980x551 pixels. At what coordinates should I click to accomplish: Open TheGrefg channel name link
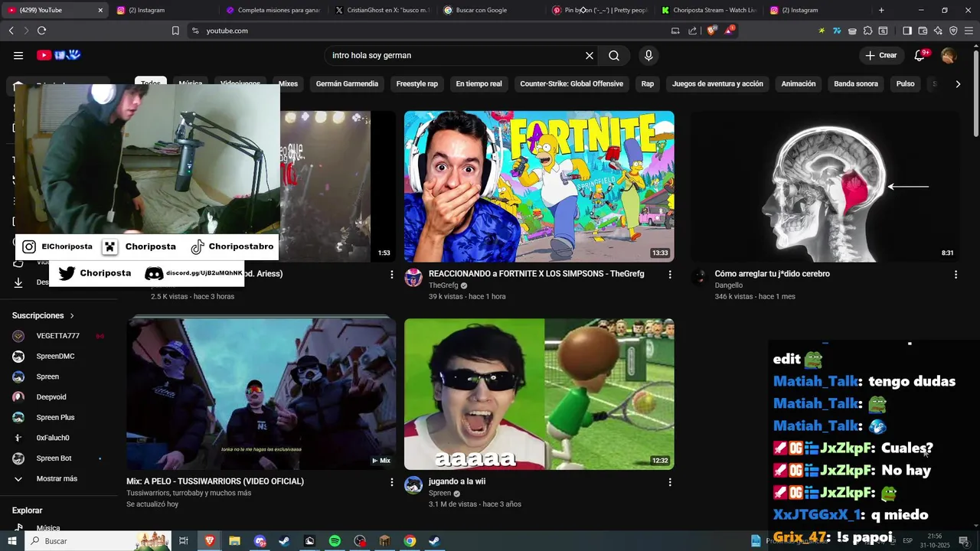[443, 285]
